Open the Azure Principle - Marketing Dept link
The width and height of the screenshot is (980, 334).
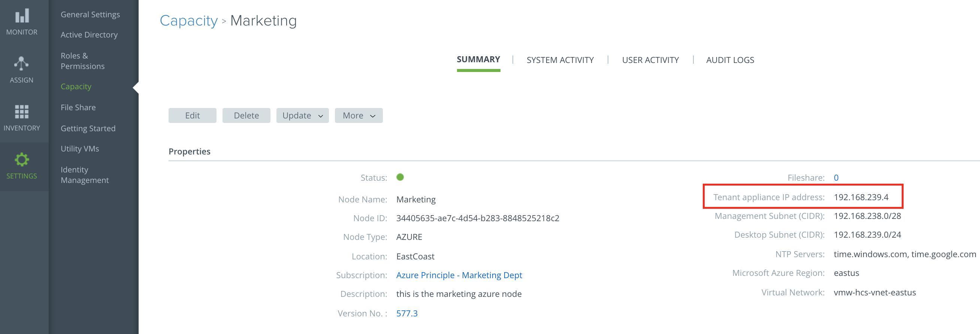[459, 275]
